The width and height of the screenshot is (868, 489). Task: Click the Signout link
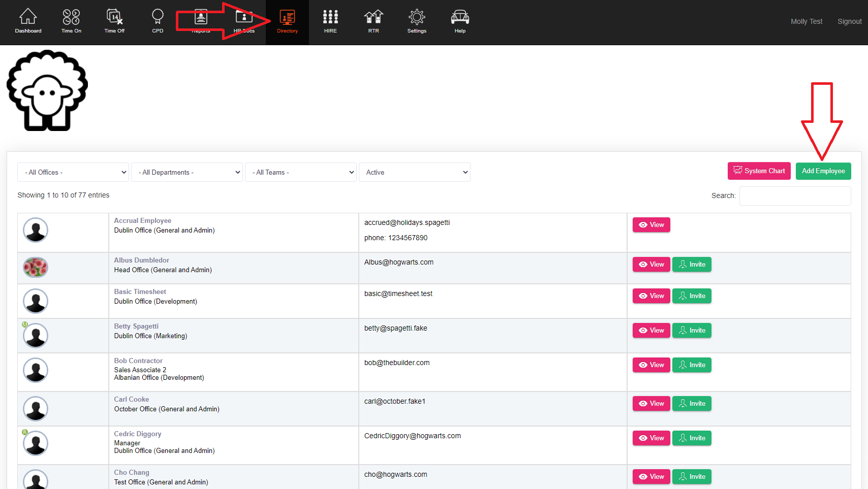click(849, 21)
